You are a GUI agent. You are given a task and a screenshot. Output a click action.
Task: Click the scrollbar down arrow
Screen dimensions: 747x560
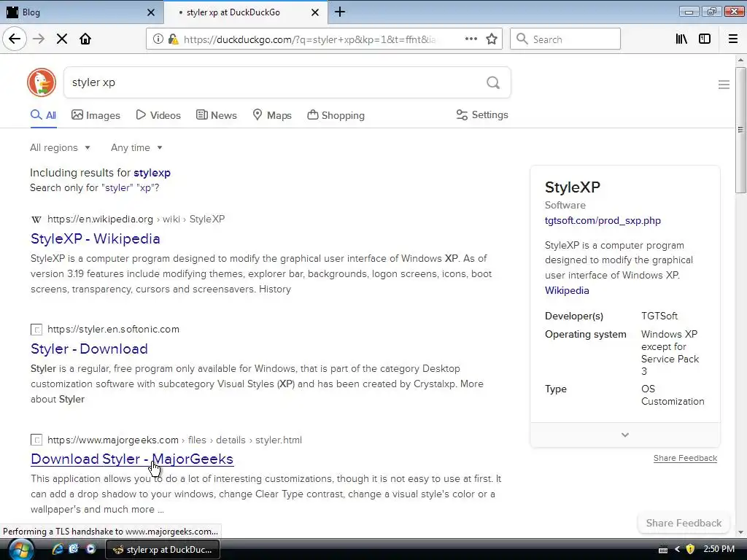tap(740, 532)
